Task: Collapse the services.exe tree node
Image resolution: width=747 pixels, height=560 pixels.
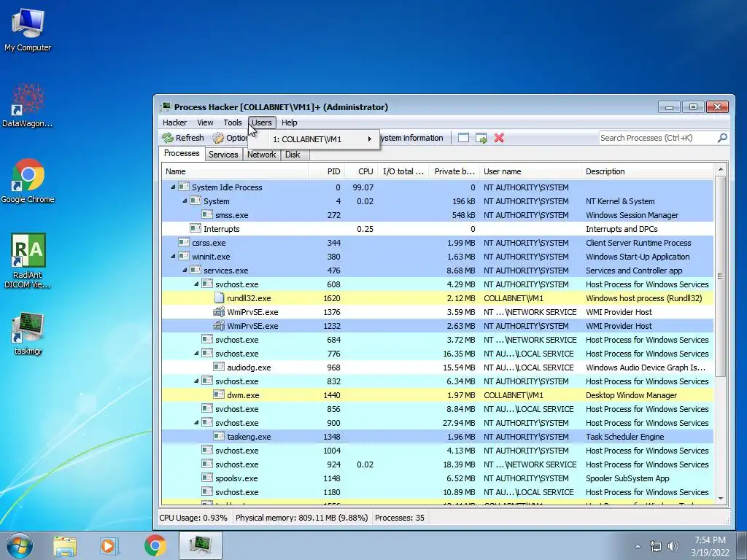Action: click(x=185, y=270)
